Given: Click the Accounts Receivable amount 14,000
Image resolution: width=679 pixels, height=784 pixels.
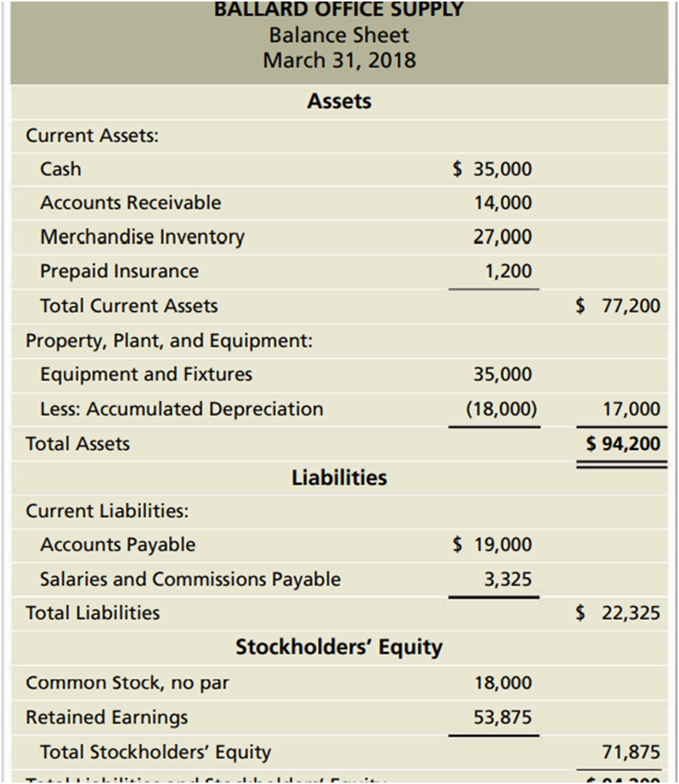Looking at the screenshot, I should 502,203.
